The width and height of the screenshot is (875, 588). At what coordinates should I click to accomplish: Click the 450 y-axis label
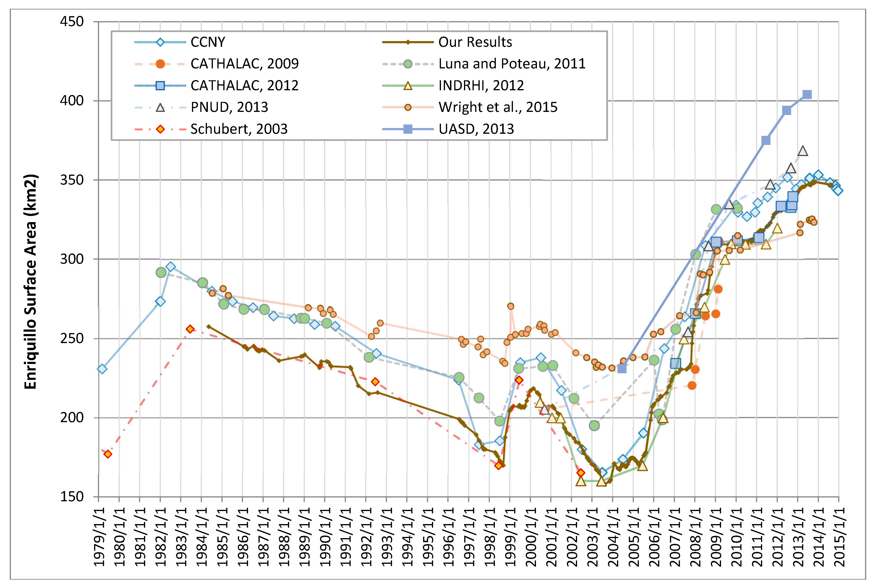[72, 21]
